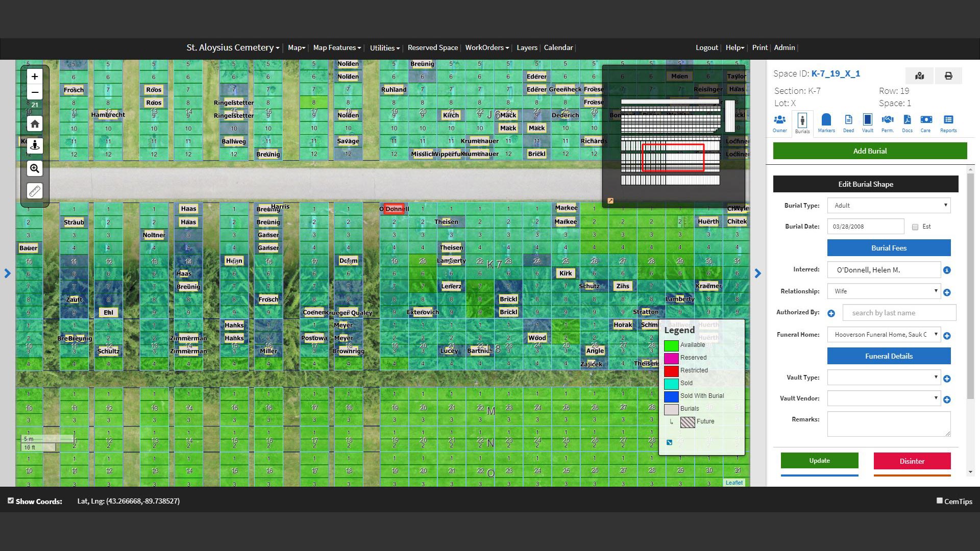The width and height of the screenshot is (980, 551).
Task: Open the Calendar menu item
Action: pyautogui.click(x=558, y=47)
